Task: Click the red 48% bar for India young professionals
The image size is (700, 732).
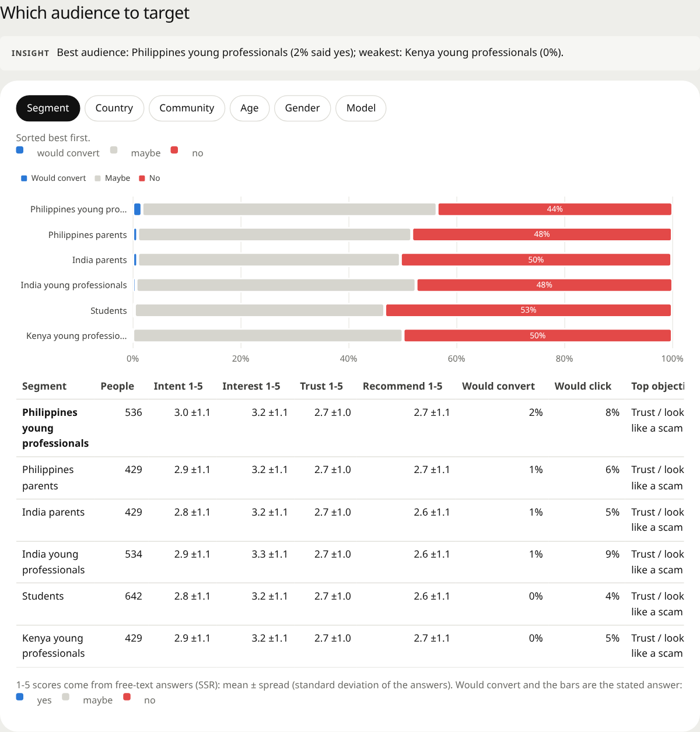Action: click(x=544, y=285)
